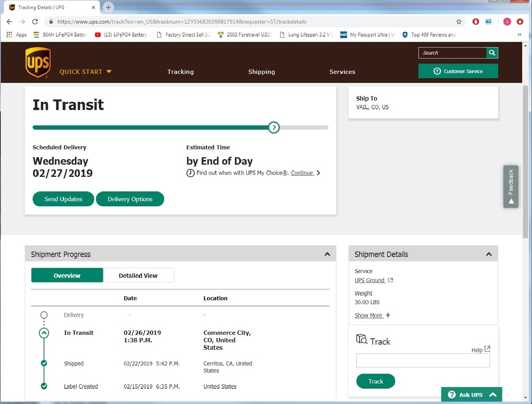Open the UPS Ground service link
532x404 pixels.
(x=370, y=280)
